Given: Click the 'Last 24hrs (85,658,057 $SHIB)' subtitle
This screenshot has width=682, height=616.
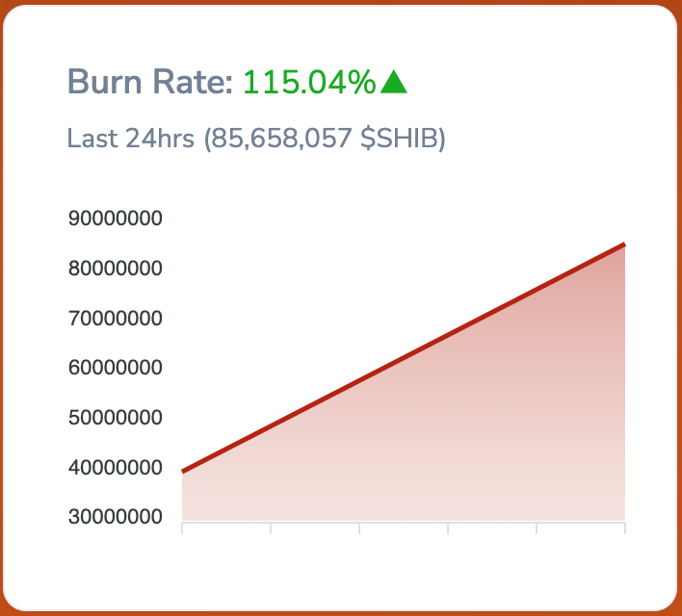Looking at the screenshot, I should coord(256,139).
